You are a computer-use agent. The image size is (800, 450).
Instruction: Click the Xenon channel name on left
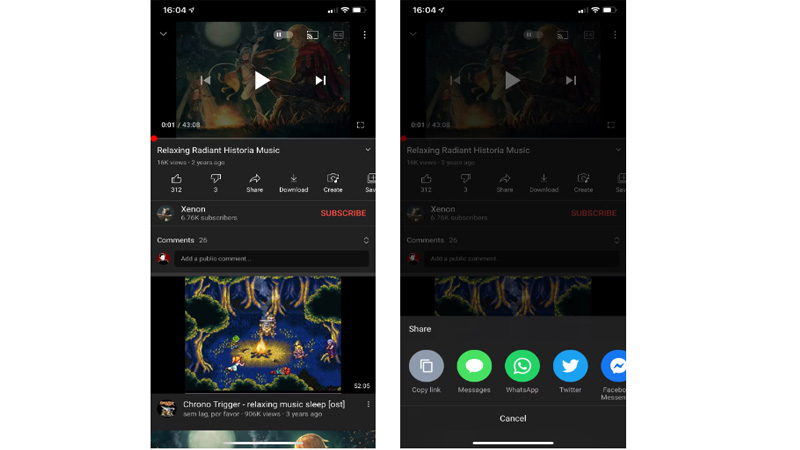193,209
